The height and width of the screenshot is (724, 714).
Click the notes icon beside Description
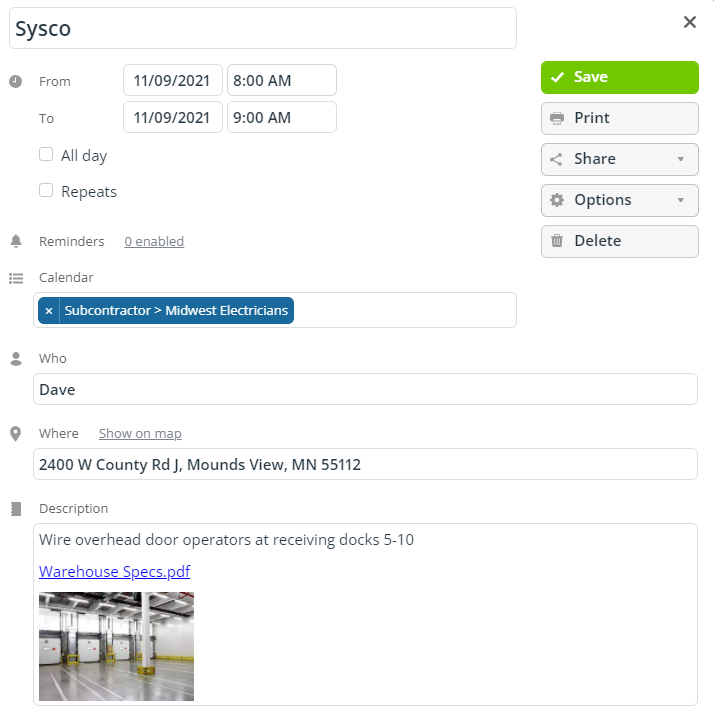coord(16,509)
